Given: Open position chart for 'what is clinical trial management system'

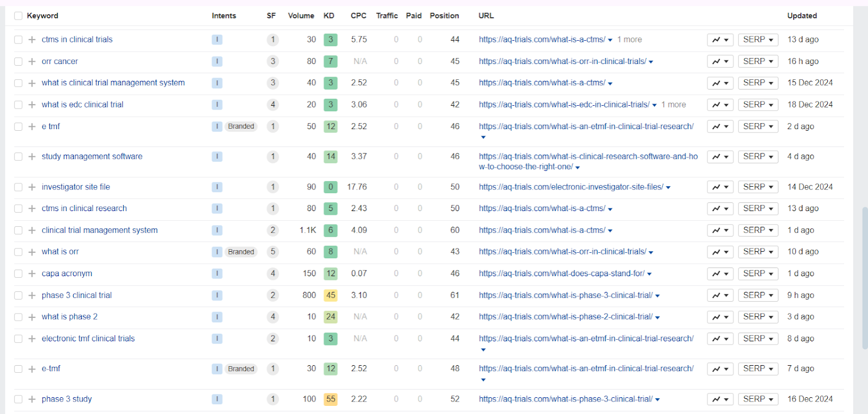Looking at the screenshot, I should tap(720, 83).
